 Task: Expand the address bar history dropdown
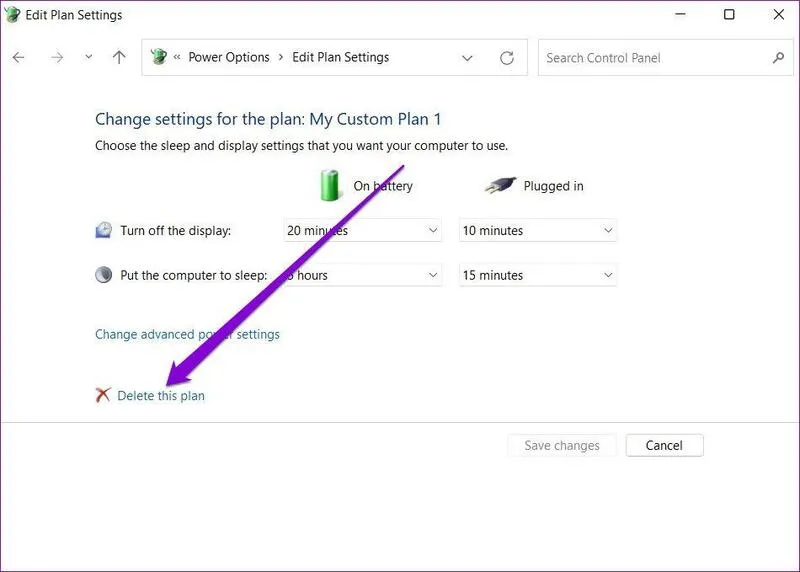coord(467,58)
